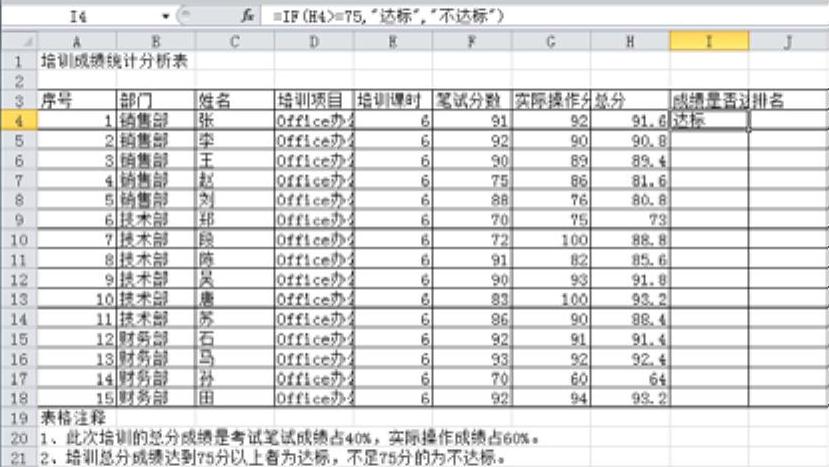
Task: Click the Select All corner button
Action: (19, 41)
